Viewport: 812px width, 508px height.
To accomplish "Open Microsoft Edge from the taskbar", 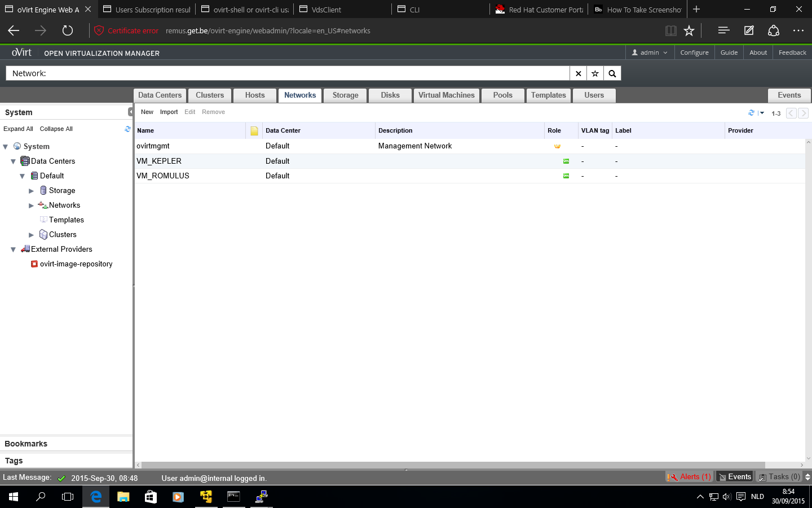I will tap(96, 497).
